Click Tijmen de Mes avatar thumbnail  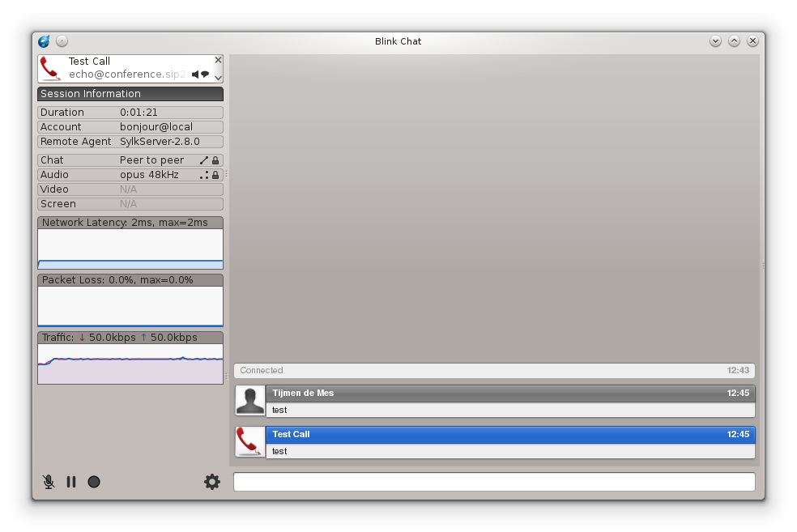[250, 400]
